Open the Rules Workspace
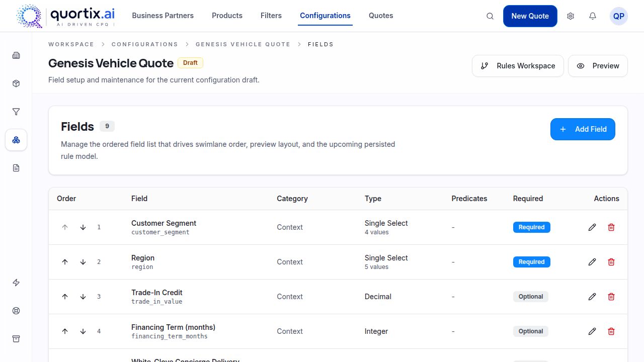This screenshot has width=644, height=362. click(x=518, y=66)
